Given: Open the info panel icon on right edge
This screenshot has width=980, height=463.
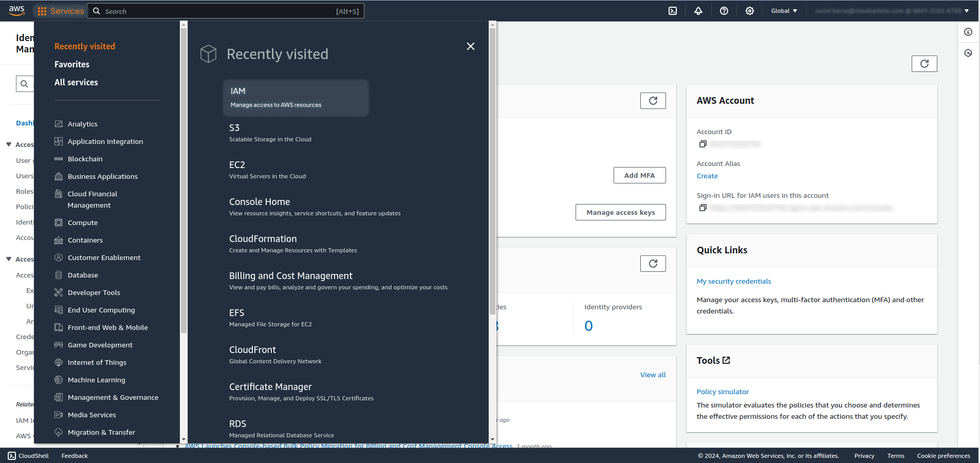Looking at the screenshot, I should pyautogui.click(x=968, y=32).
